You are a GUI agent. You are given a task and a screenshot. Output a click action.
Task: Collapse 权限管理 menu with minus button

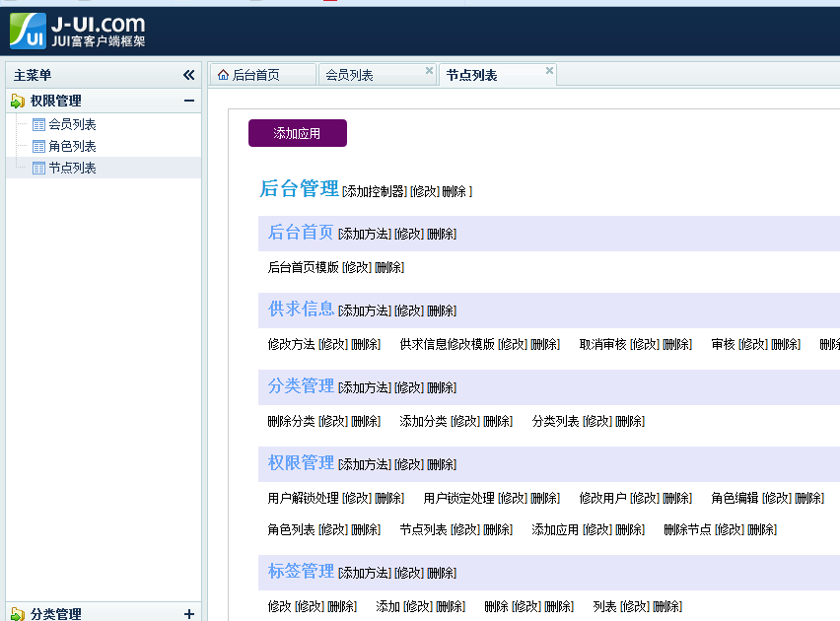(188, 101)
